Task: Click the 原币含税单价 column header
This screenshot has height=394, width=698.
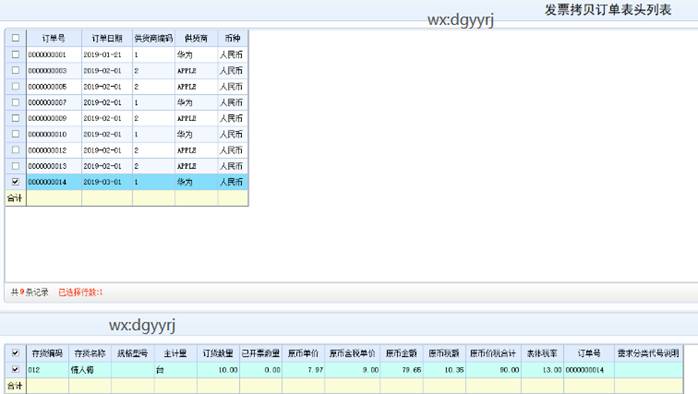Action: pyautogui.click(x=352, y=353)
